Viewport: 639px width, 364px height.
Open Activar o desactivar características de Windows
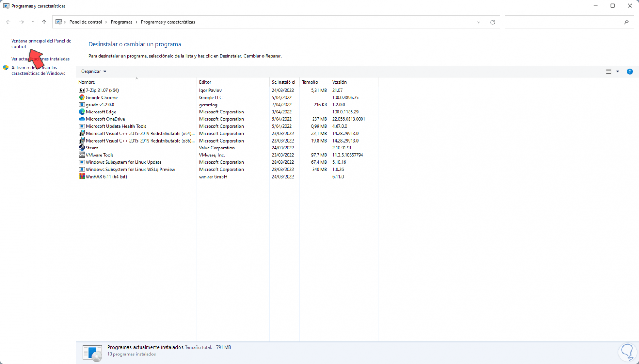[x=38, y=70]
